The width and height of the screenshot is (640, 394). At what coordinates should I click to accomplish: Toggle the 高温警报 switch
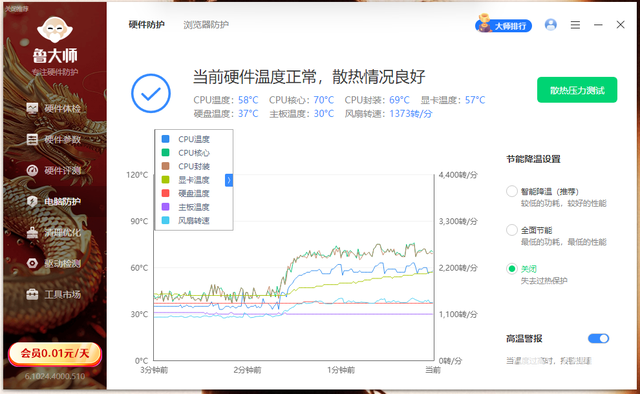click(598, 338)
